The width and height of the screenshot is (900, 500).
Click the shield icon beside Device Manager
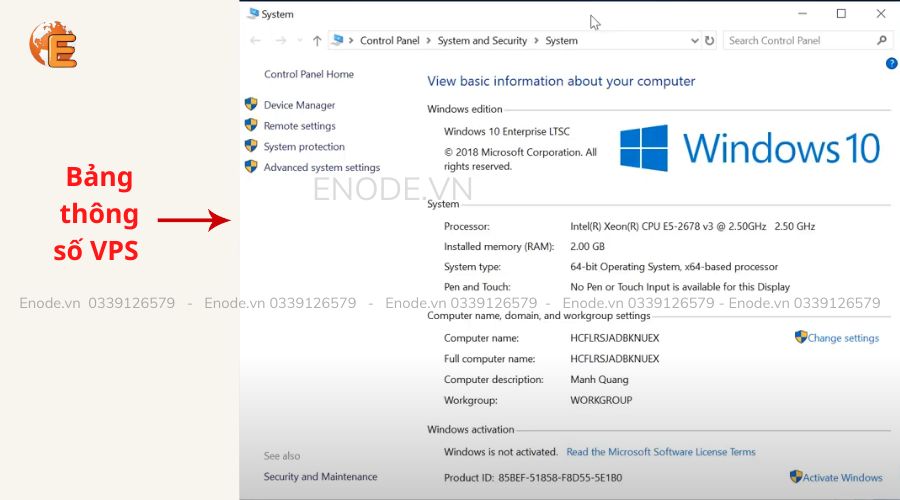pyautogui.click(x=251, y=104)
